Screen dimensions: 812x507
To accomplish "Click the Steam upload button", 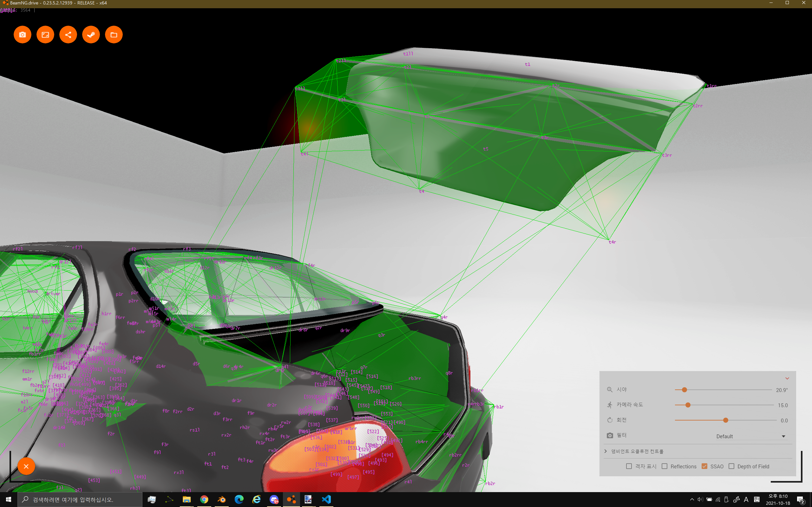I will (x=91, y=35).
